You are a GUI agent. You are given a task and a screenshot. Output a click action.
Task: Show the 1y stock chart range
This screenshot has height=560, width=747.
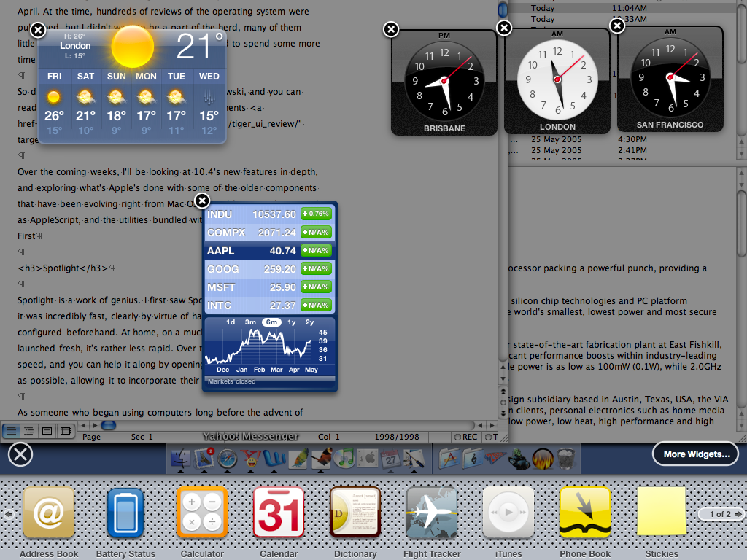(x=292, y=322)
